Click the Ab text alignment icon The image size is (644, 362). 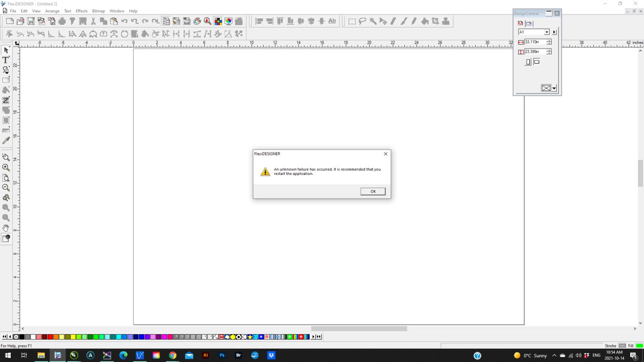(332, 21)
